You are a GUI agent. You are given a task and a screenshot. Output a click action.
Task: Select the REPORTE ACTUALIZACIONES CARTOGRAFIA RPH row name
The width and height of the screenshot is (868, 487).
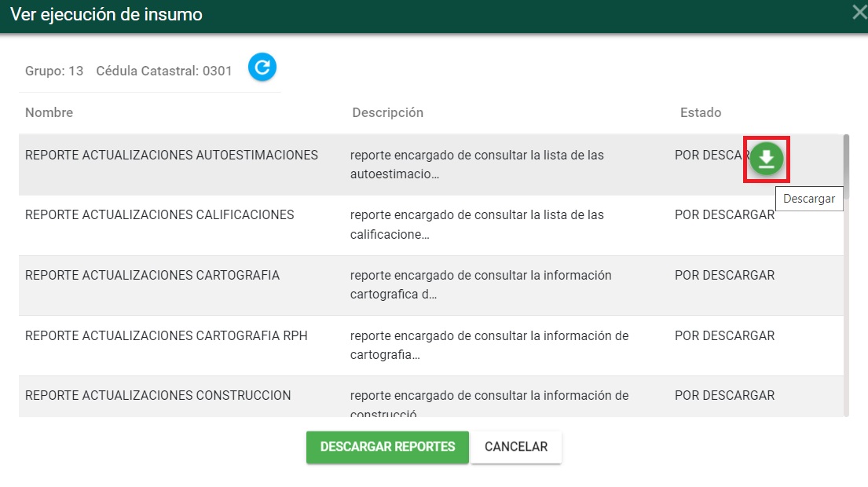coord(167,335)
